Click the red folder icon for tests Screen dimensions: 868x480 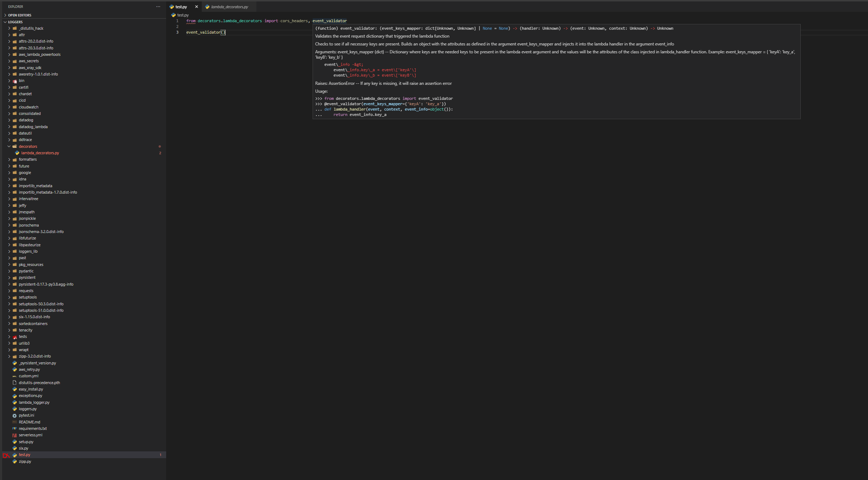[14, 336]
